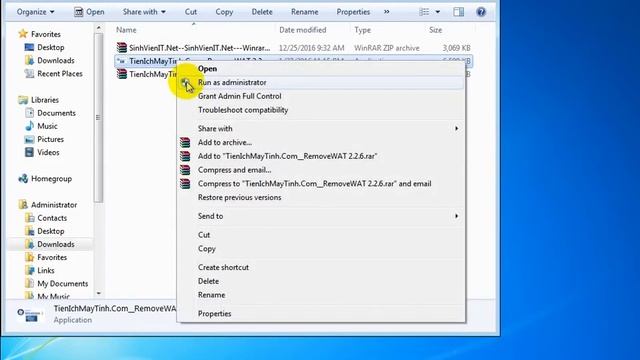Open Desktop under Administrator
Screen dimensions: 640x360
[x=45, y=231]
